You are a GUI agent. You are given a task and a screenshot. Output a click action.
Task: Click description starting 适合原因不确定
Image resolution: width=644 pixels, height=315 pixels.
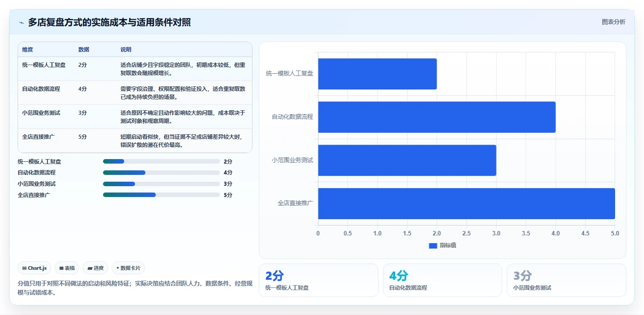183,117
